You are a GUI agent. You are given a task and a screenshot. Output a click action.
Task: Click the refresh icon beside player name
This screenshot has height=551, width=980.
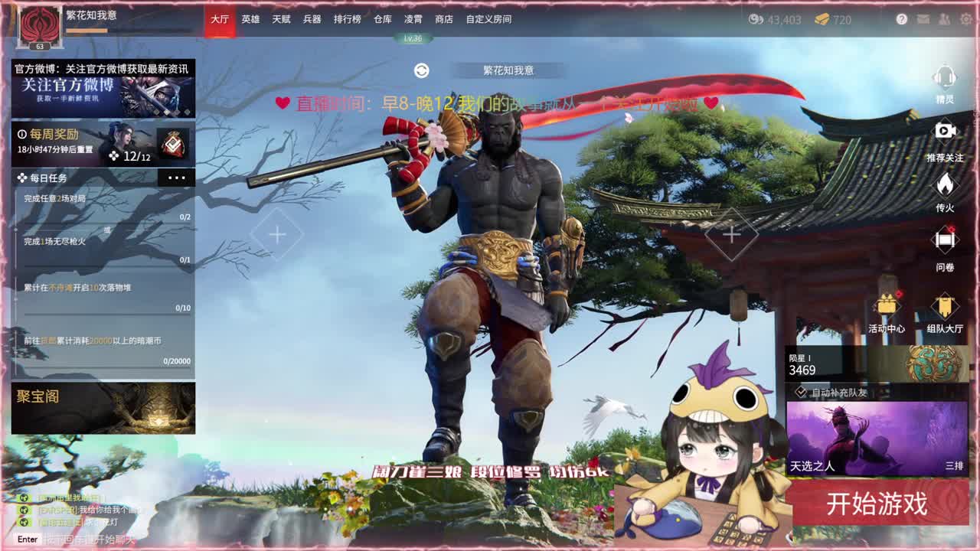pos(421,70)
